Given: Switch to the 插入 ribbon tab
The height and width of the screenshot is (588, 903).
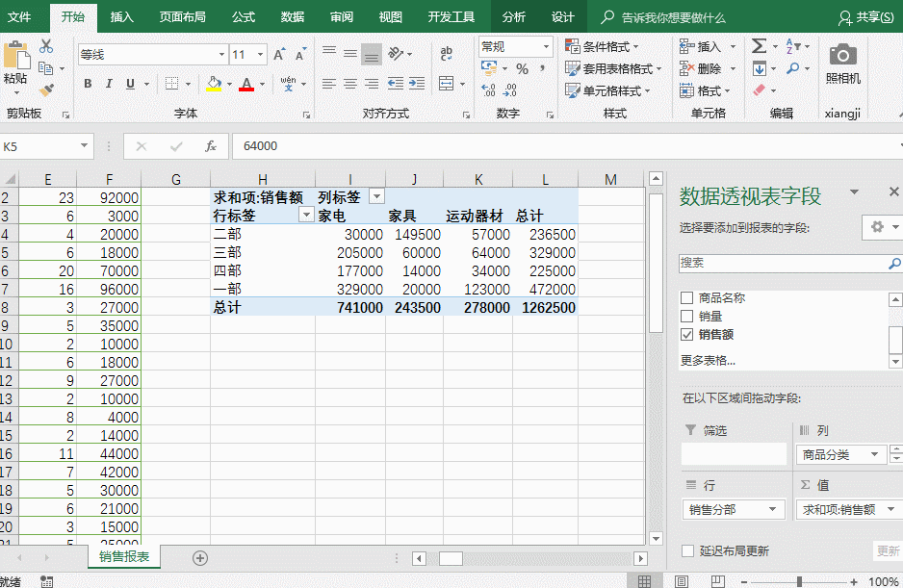Looking at the screenshot, I should click(x=122, y=17).
